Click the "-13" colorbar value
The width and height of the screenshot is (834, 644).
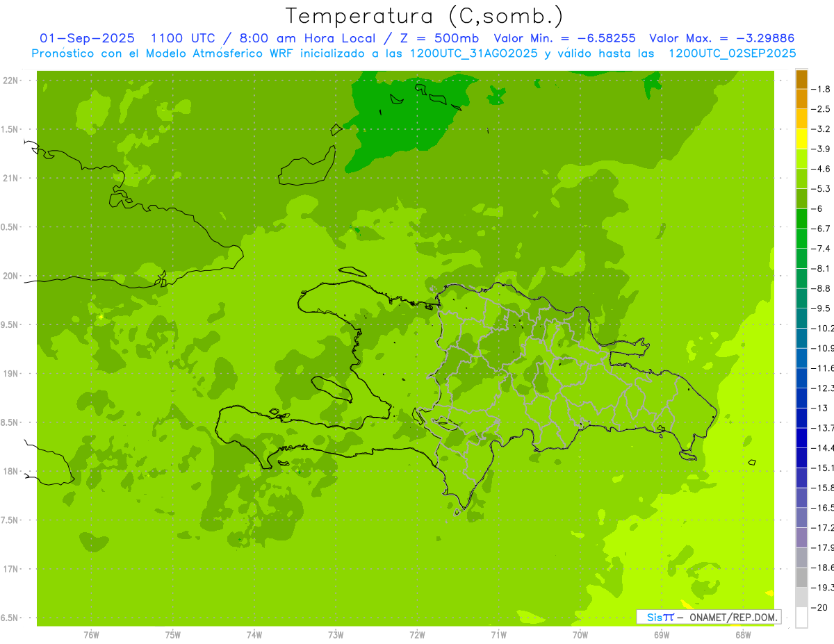pos(820,408)
